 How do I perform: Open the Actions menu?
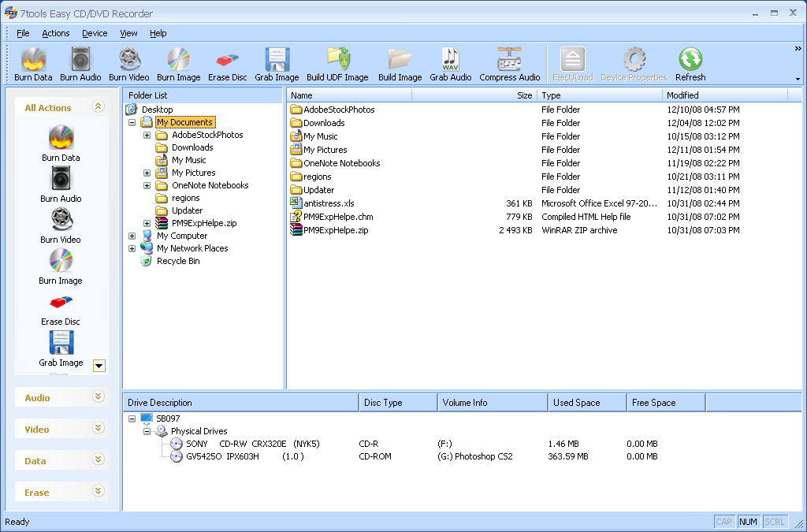coord(56,33)
